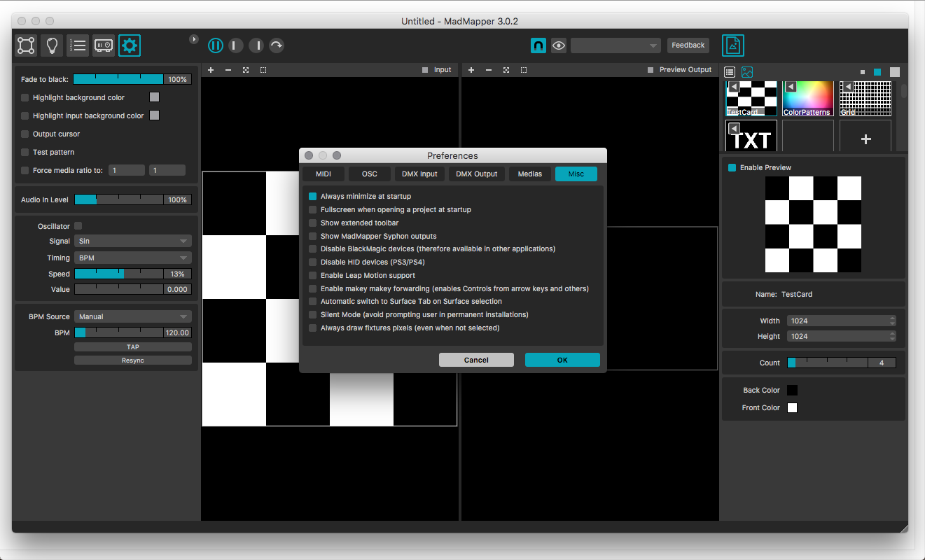Open the projector outputs tab
The width and height of the screenshot is (925, 560).
tap(104, 45)
